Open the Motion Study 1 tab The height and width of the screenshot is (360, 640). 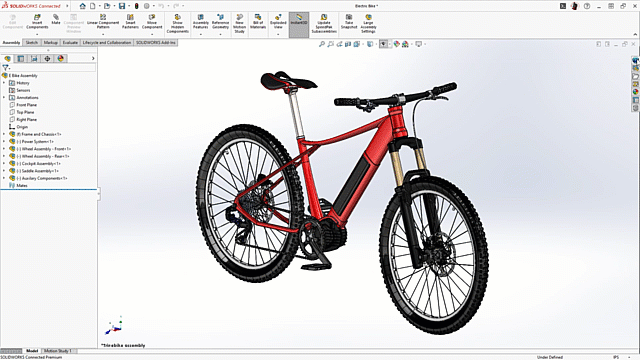click(x=58, y=351)
